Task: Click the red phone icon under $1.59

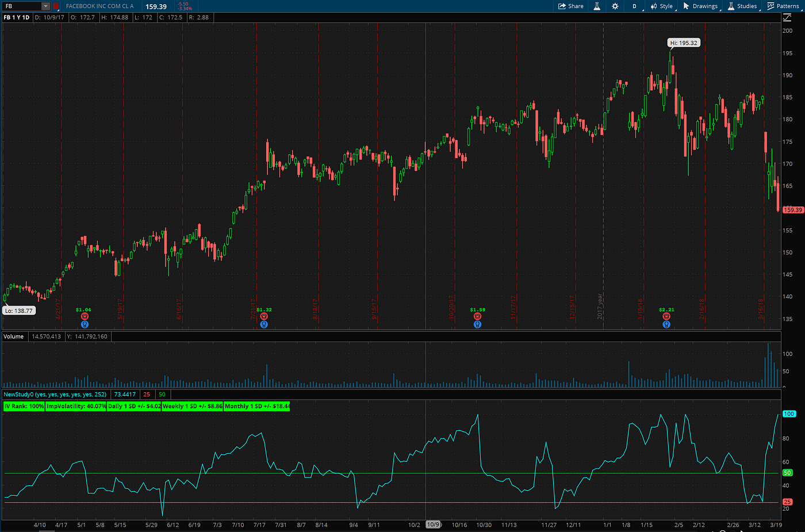Action: [477, 316]
